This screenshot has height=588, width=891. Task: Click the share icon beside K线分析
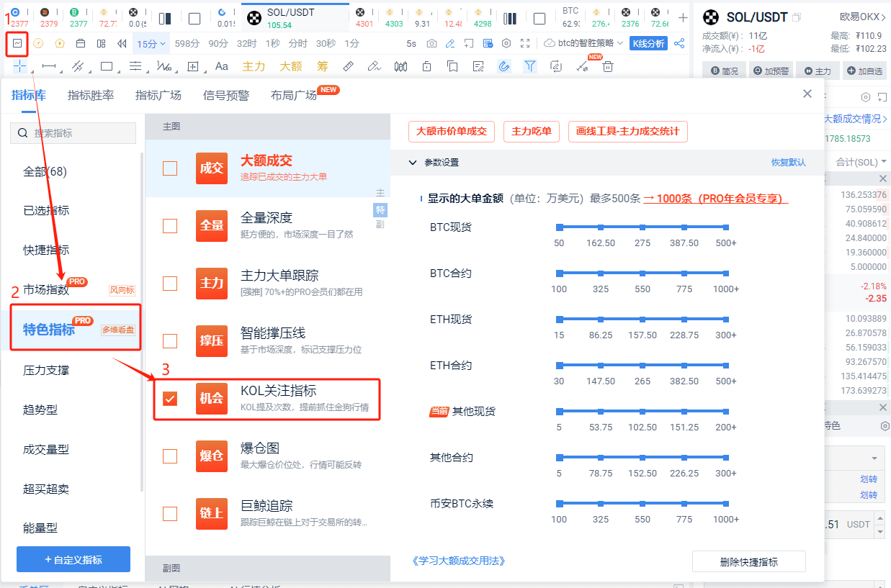(679, 43)
